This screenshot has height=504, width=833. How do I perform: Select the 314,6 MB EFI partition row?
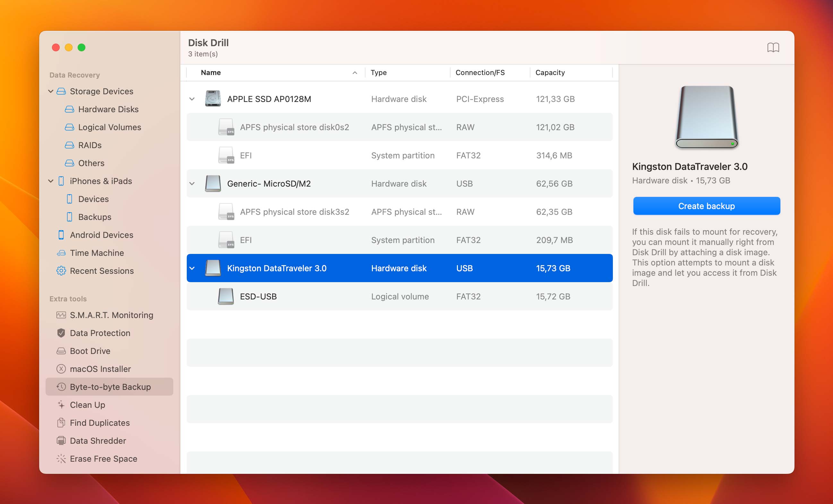(399, 155)
